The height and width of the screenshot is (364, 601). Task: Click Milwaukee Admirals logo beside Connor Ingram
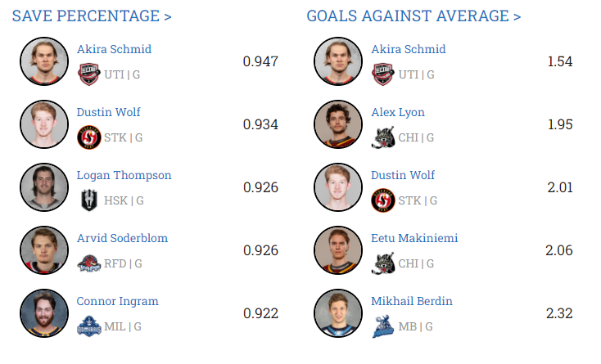click(88, 326)
